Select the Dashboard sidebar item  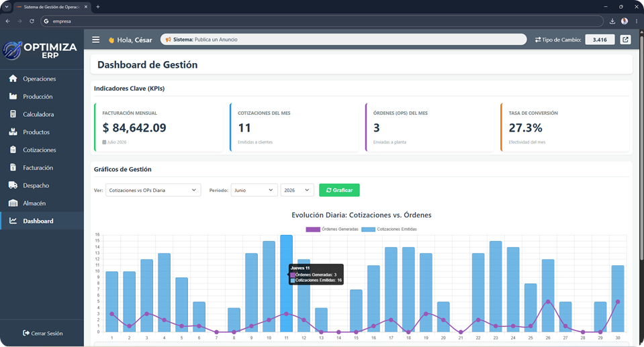point(42,221)
